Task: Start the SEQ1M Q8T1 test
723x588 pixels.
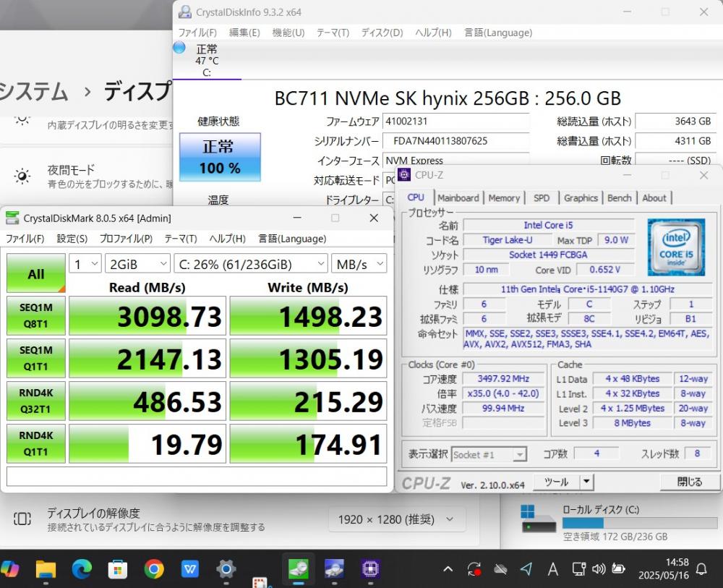Action: pyautogui.click(x=36, y=316)
